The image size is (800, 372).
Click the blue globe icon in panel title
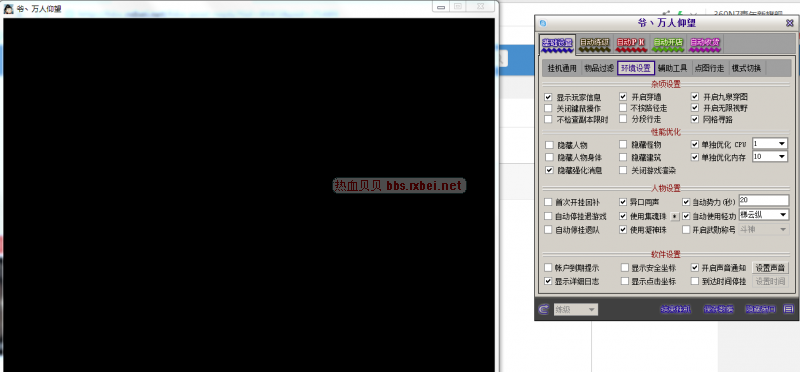point(543,23)
